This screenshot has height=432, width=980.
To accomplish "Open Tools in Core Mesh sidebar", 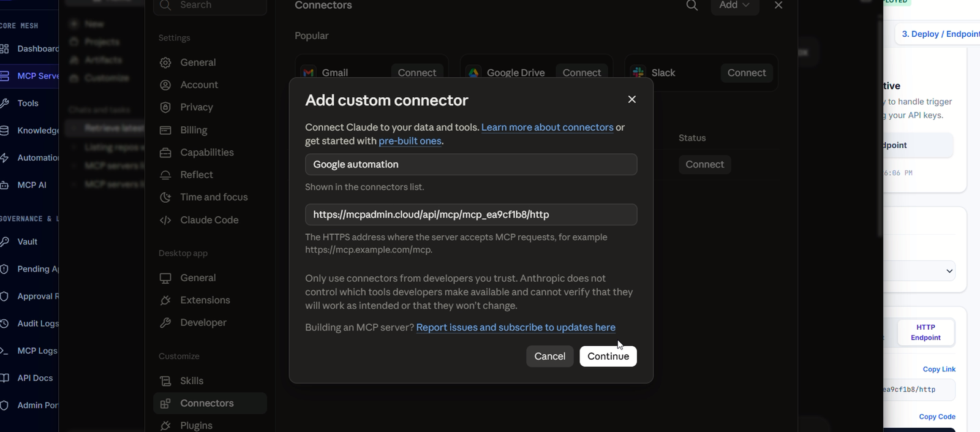I will (29, 103).
